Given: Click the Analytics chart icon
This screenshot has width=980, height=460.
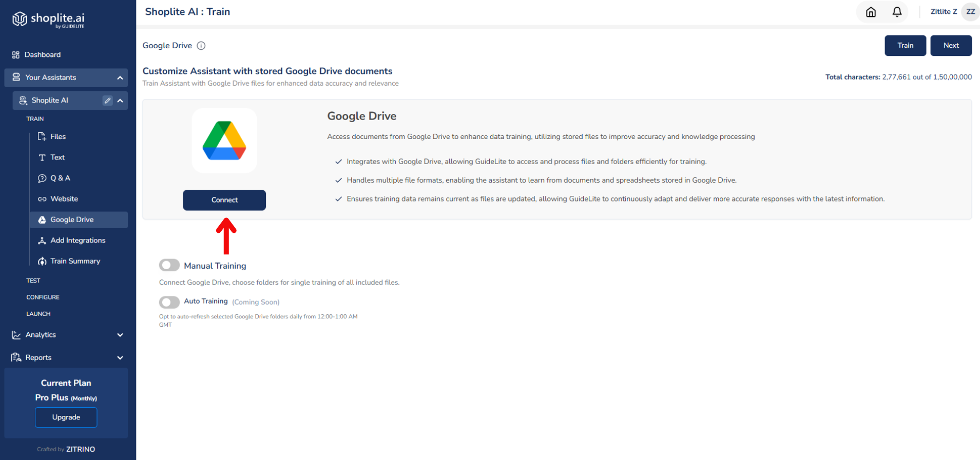Looking at the screenshot, I should pos(16,335).
